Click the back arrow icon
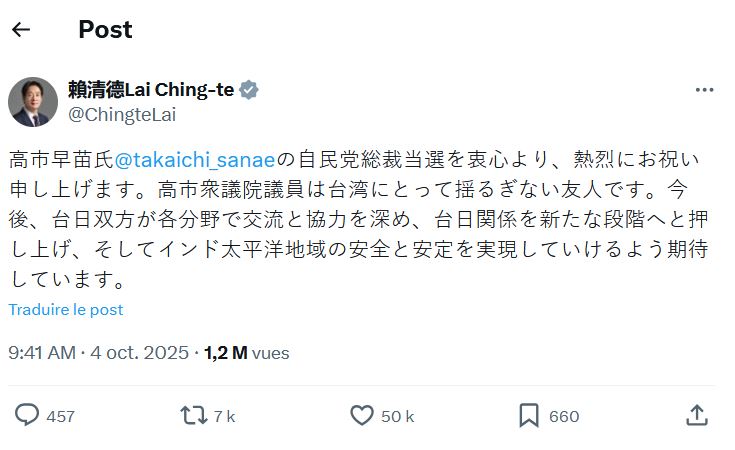Screen dimensions: 735x450 point(21,29)
